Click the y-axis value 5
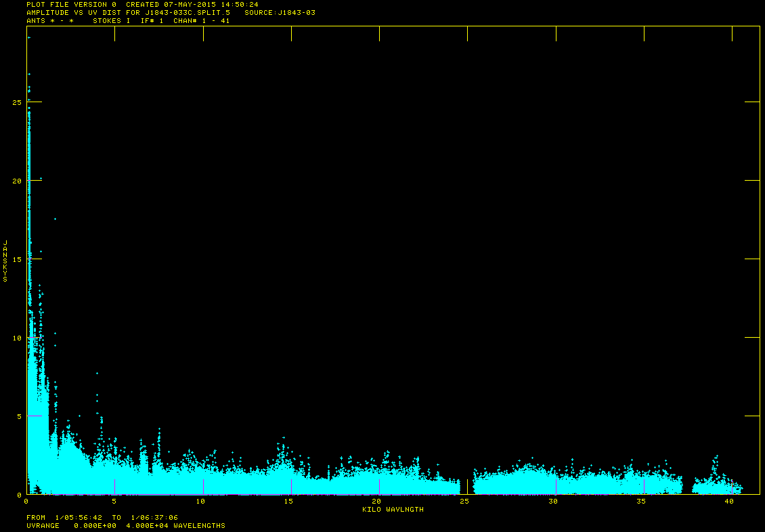The image size is (765, 532). (x=19, y=416)
